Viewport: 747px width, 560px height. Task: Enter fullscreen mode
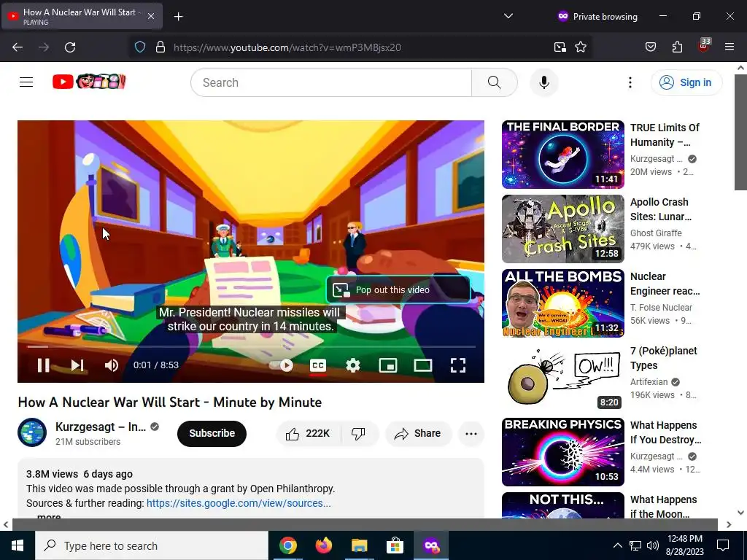pos(458,365)
